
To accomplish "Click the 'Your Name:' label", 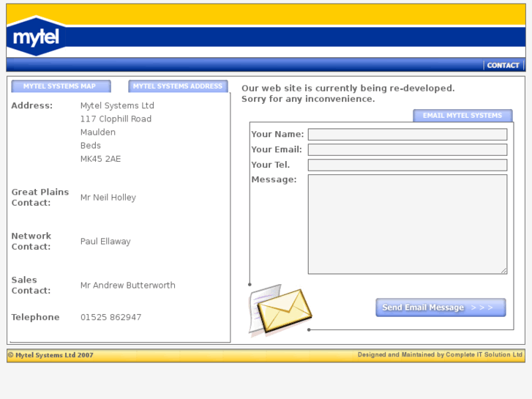I will point(277,134).
